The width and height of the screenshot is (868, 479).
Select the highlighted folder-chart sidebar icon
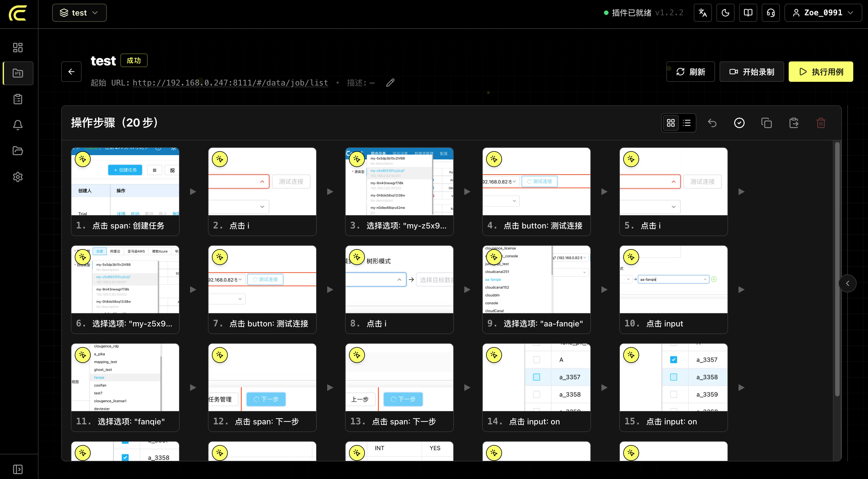[x=18, y=73]
